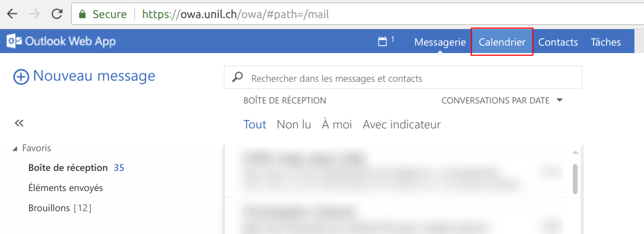Click the browser back arrow
The width and height of the screenshot is (644, 234).
12,14
